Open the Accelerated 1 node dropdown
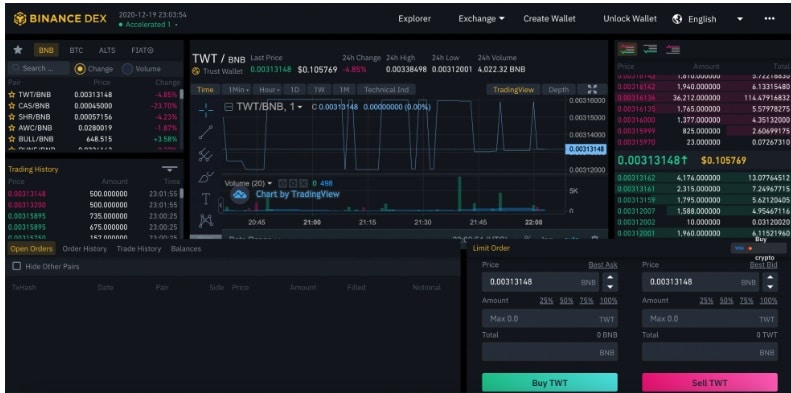791x393 pixels. click(x=148, y=24)
